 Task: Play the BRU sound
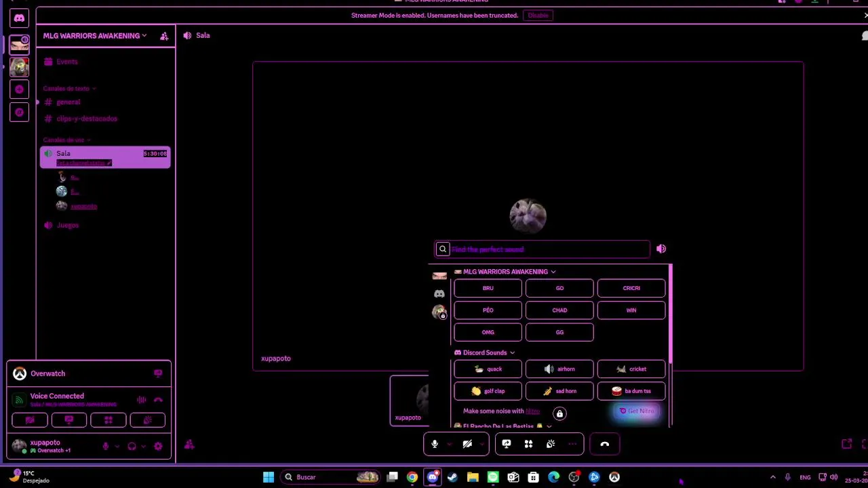click(488, 288)
